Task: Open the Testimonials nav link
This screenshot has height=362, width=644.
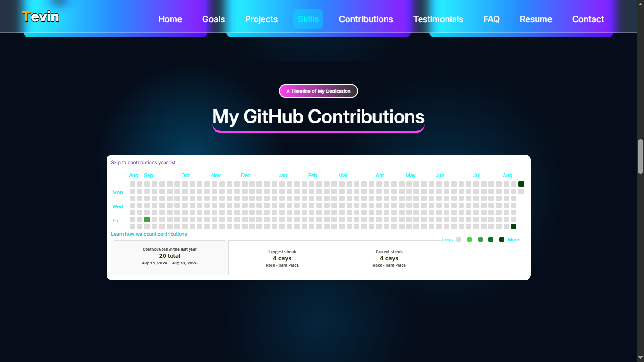Action: pyautogui.click(x=438, y=19)
